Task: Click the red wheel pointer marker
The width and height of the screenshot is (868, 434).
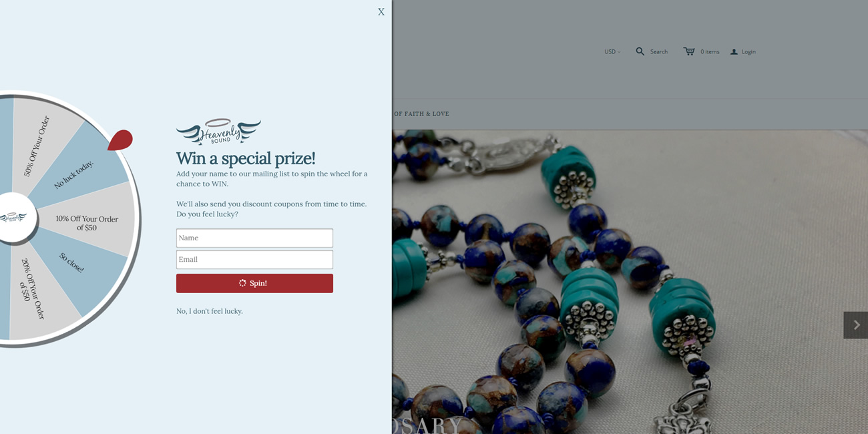Action: (120, 140)
